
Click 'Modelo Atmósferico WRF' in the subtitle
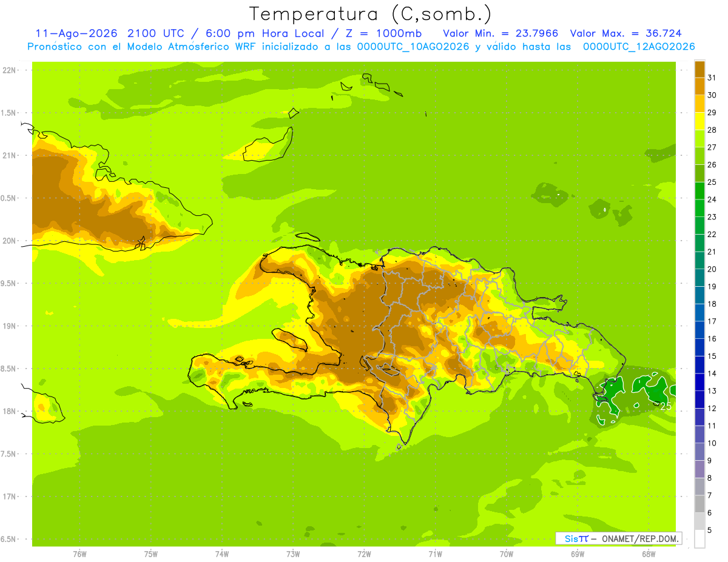coord(192,47)
